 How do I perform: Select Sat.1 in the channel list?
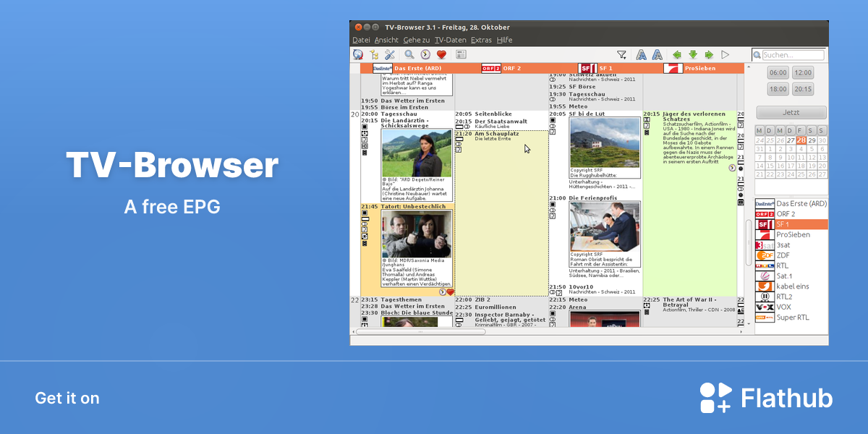tap(791, 276)
